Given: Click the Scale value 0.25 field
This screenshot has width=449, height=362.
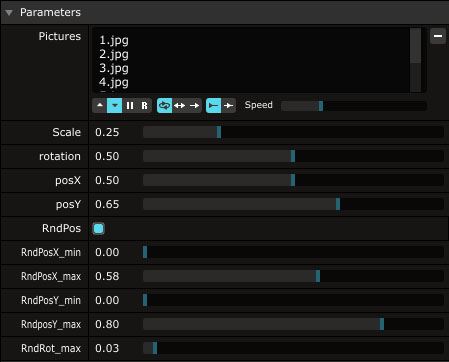Looking at the screenshot, I should pos(107,132).
